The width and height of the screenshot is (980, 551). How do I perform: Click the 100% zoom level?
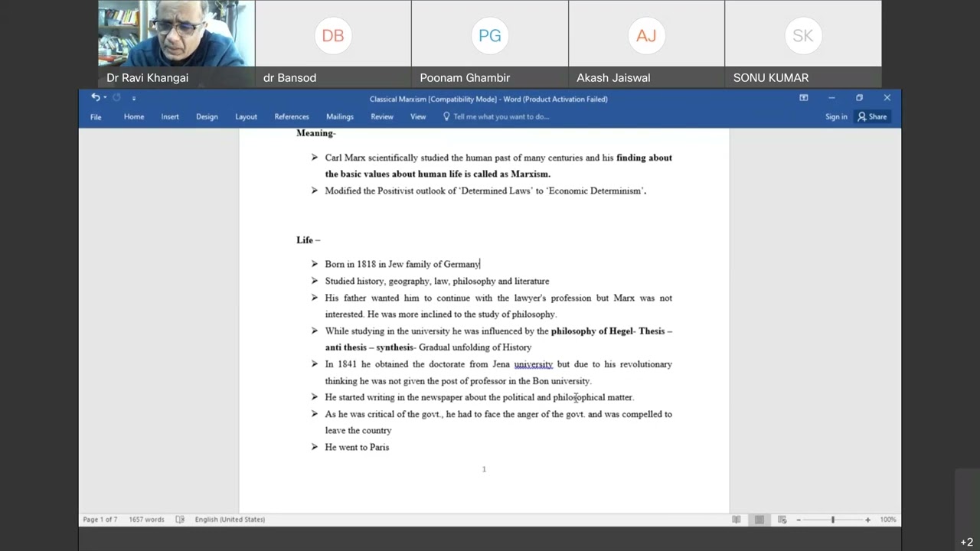[x=888, y=520]
